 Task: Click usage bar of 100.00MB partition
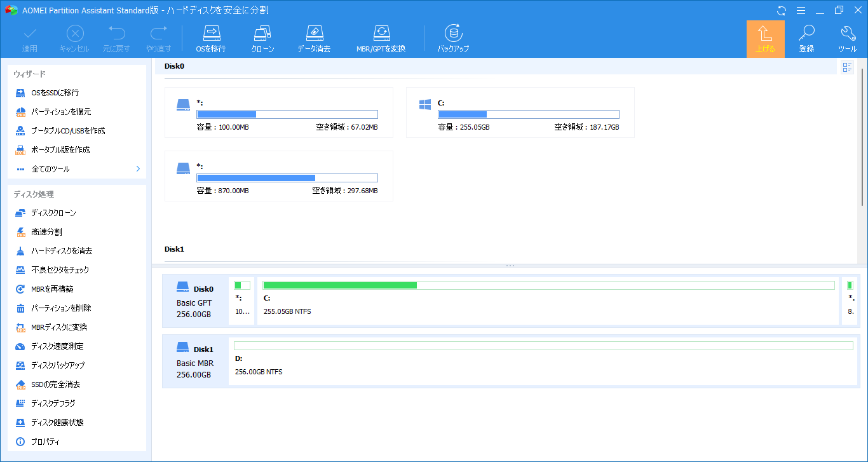(287, 114)
